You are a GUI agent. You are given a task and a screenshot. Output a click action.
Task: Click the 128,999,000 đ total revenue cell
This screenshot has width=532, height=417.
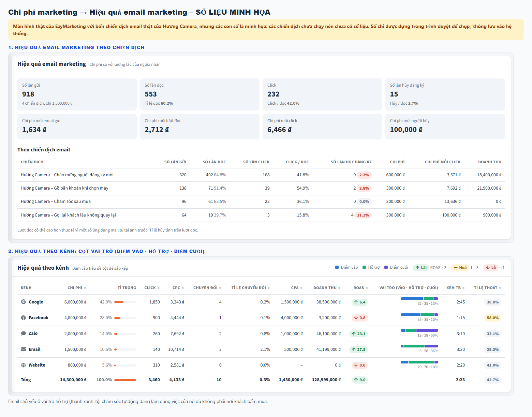click(x=326, y=380)
